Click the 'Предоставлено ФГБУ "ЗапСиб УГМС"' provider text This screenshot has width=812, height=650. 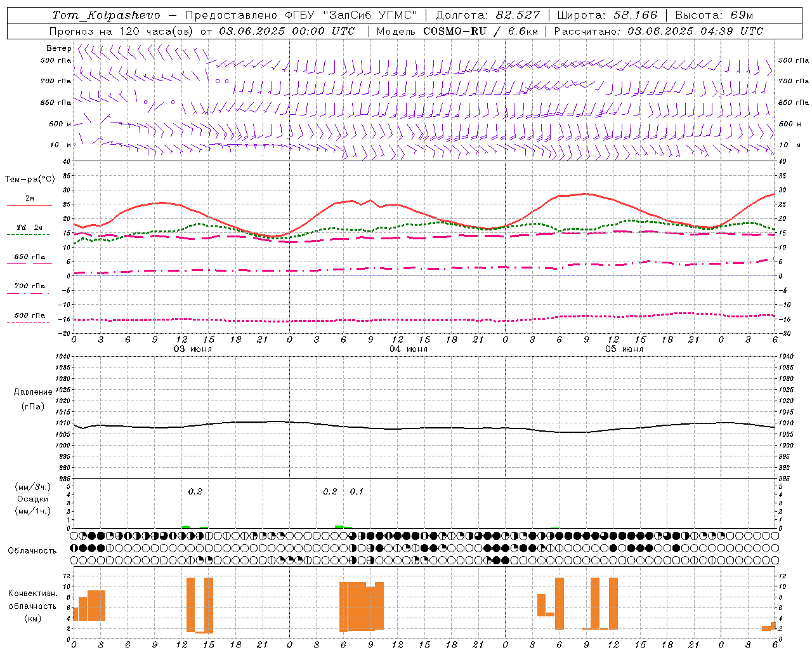pos(301,15)
